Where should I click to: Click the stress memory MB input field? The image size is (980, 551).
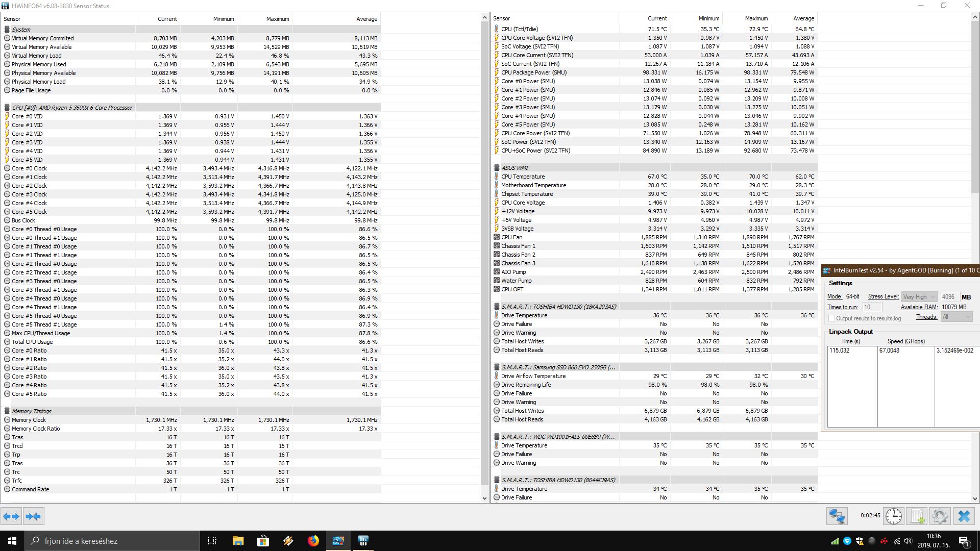pos(949,297)
